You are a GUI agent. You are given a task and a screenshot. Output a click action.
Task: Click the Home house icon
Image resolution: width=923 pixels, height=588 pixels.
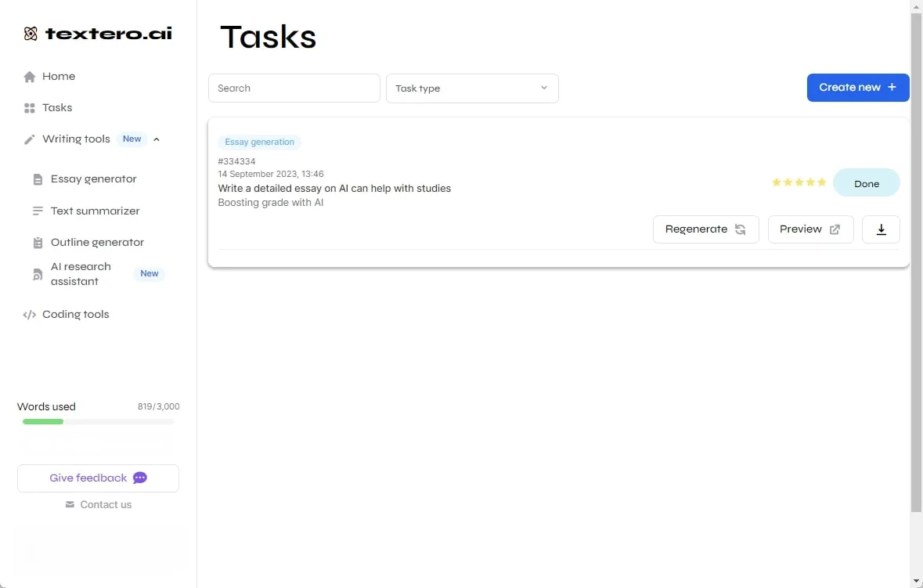[30, 77]
